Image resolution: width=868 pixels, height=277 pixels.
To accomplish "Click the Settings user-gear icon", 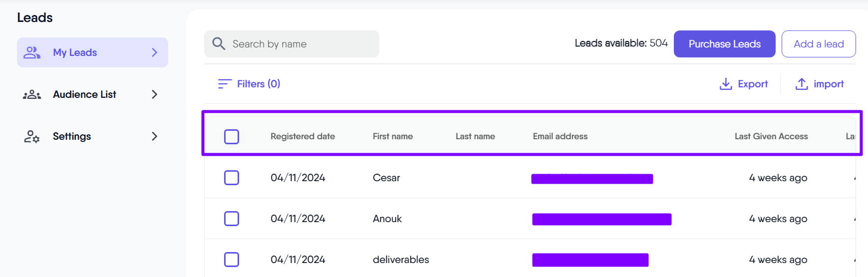I will [x=32, y=136].
